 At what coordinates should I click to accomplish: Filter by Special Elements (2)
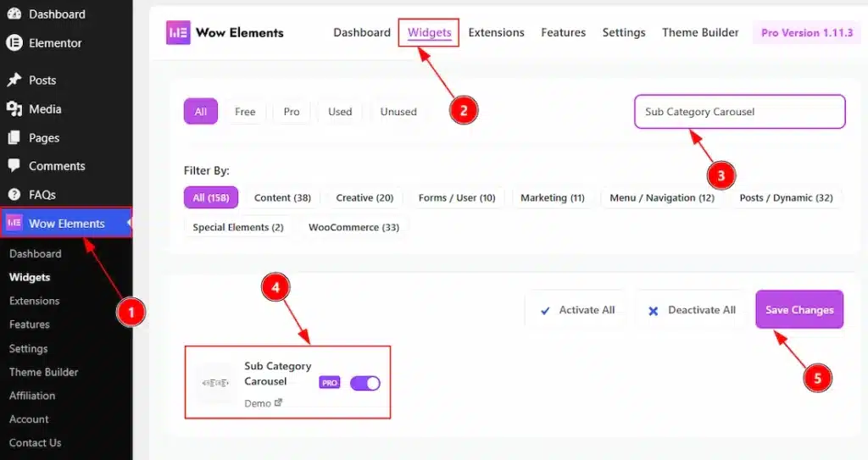pyautogui.click(x=238, y=227)
